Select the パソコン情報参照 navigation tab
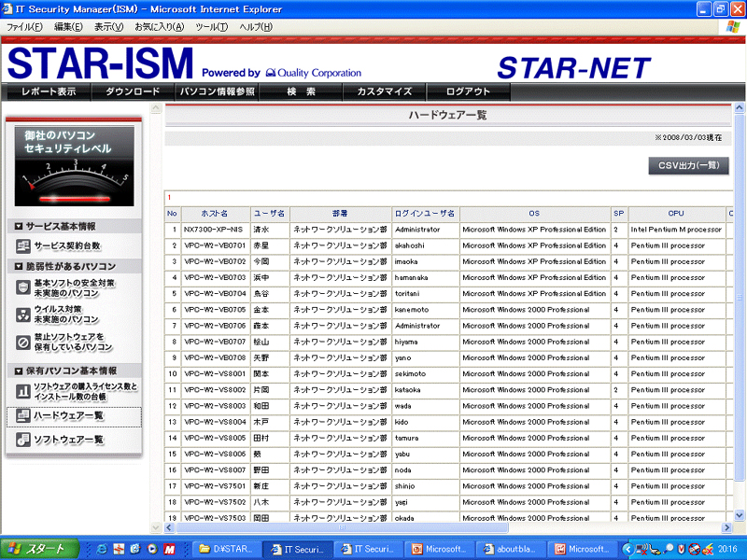 click(217, 91)
